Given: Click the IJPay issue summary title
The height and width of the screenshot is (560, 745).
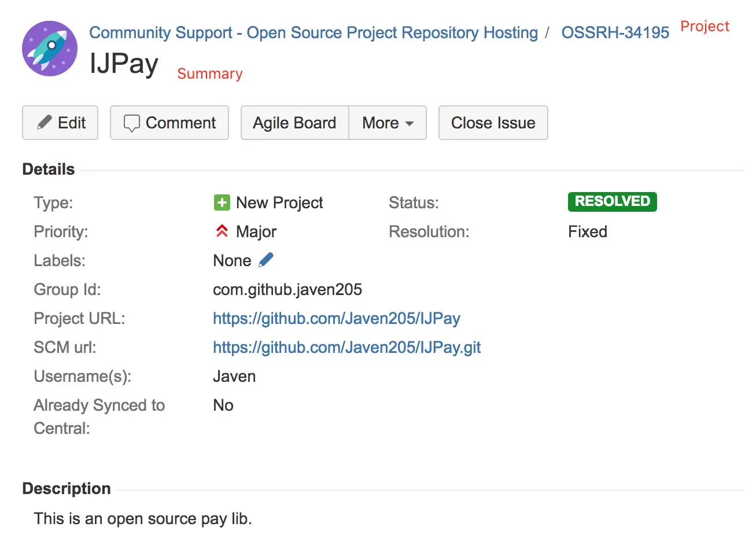Looking at the screenshot, I should [124, 63].
